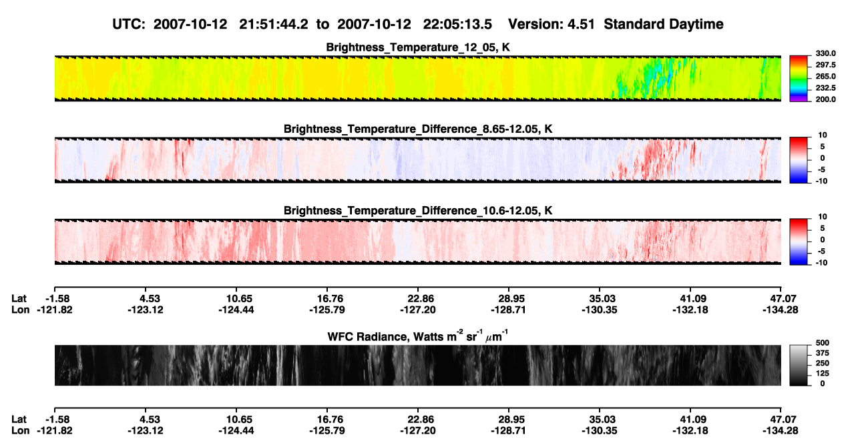Viewport: 868px width, 445px height.
Task: Click latitude -1.58 on the axis above WFC Radiance
Action: (x=59, y=298)
